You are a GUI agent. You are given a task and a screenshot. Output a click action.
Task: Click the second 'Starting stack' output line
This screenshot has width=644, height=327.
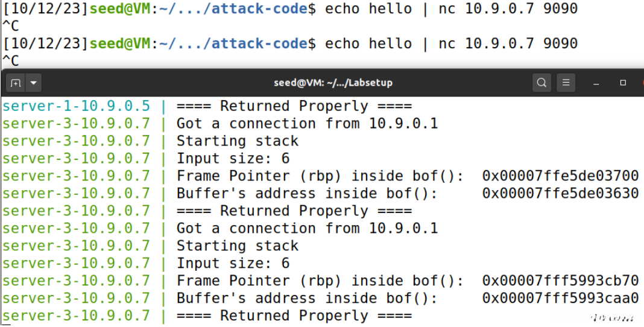tap(237, 246)
